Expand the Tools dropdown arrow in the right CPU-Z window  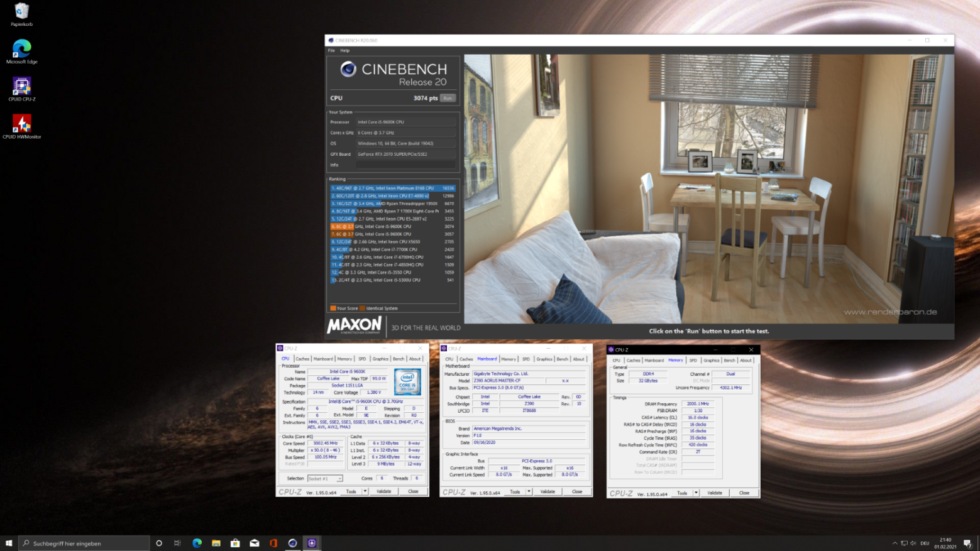click(x=696, y=493)
